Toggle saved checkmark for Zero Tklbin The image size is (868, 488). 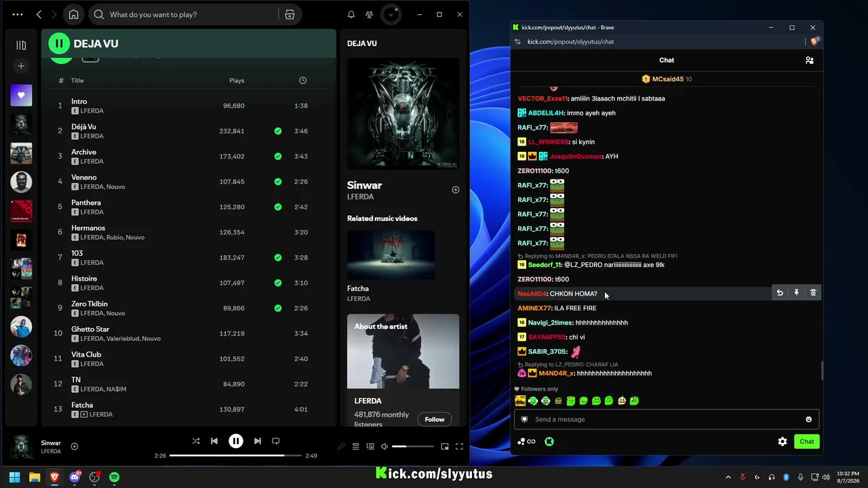pyautogui.click(x=278, y=308)
